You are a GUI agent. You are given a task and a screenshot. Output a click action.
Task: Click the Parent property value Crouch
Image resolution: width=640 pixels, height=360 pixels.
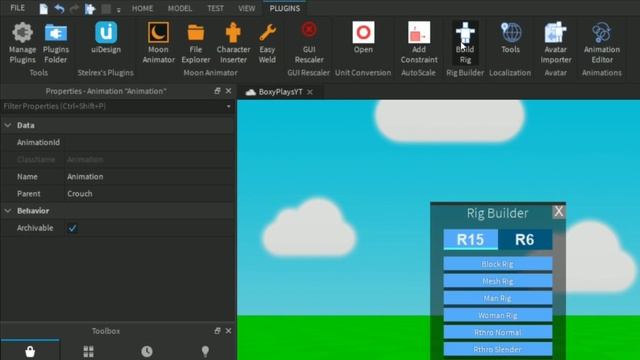click(x=149, y=194)
